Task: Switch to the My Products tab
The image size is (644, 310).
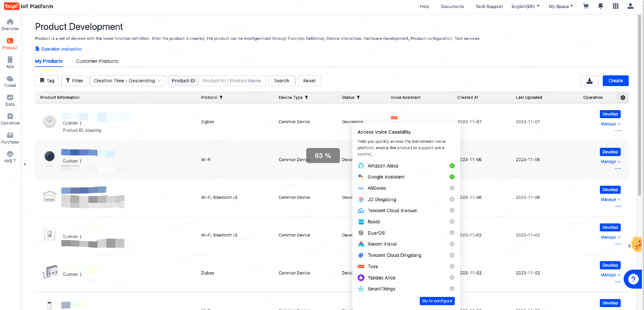Action: pos(49,61)
